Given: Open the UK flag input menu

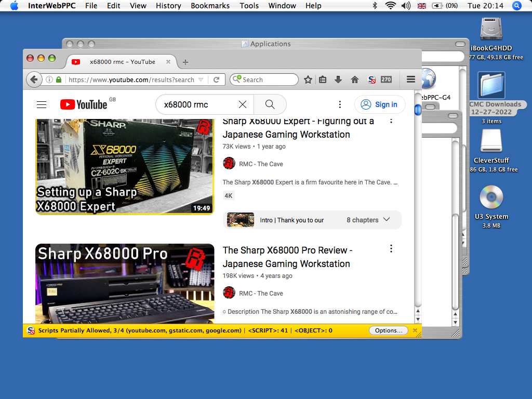Looking at the screenshot, I should pos(422,6).
